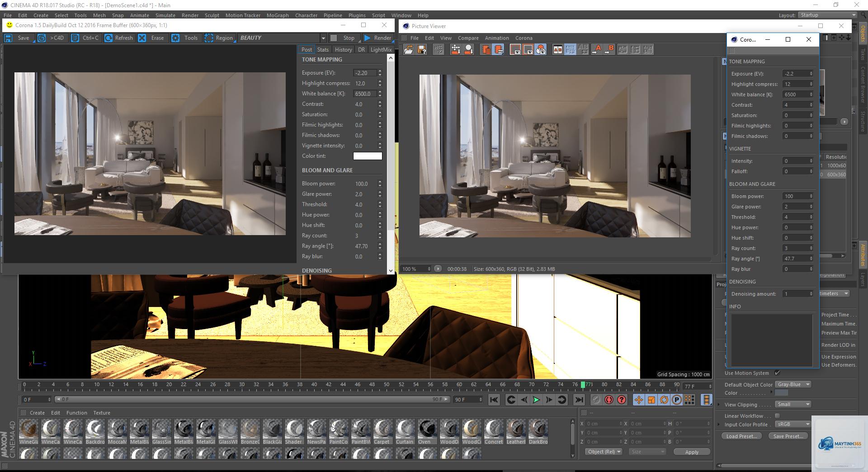Image resolution: width=868 pixels, height=472 pixels.
Task: Toggle the Rotation keyframe icon
Action: (x=664, y=400)
